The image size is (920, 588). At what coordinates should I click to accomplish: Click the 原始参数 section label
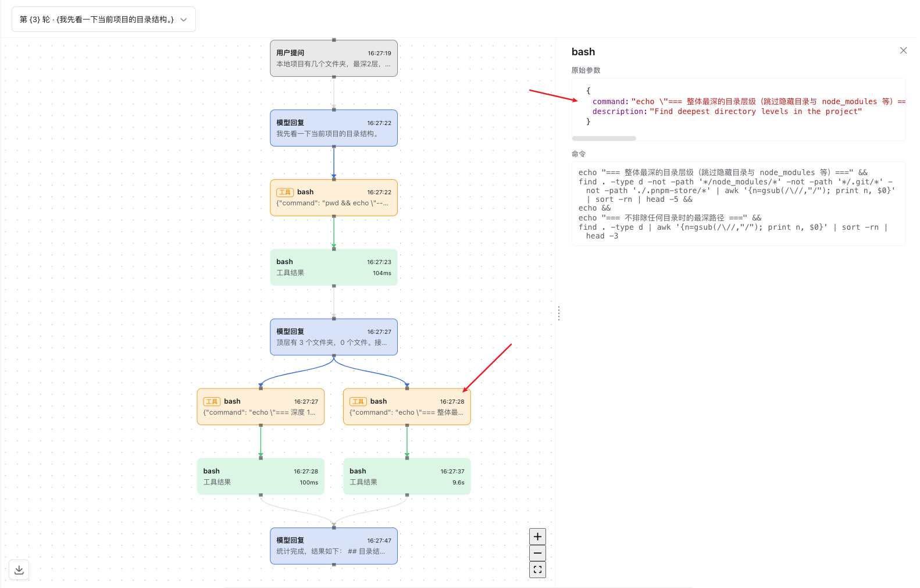(586, 70)
